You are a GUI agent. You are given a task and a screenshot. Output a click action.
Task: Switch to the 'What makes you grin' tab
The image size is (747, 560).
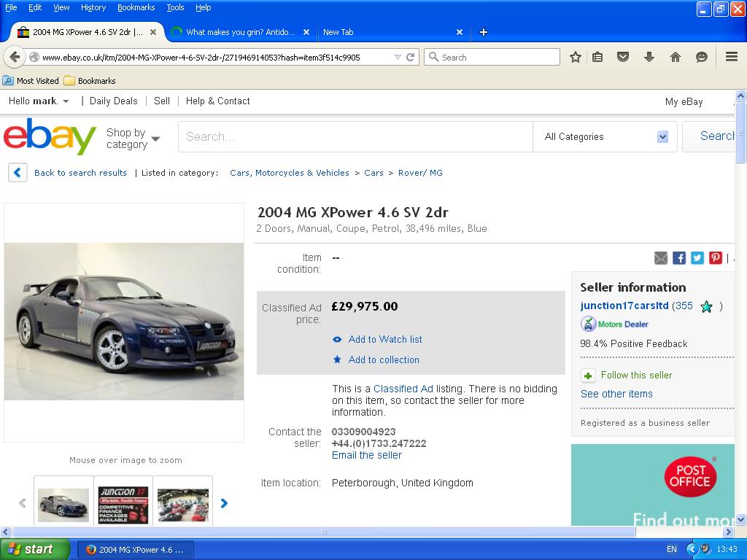tap(240, 32)
